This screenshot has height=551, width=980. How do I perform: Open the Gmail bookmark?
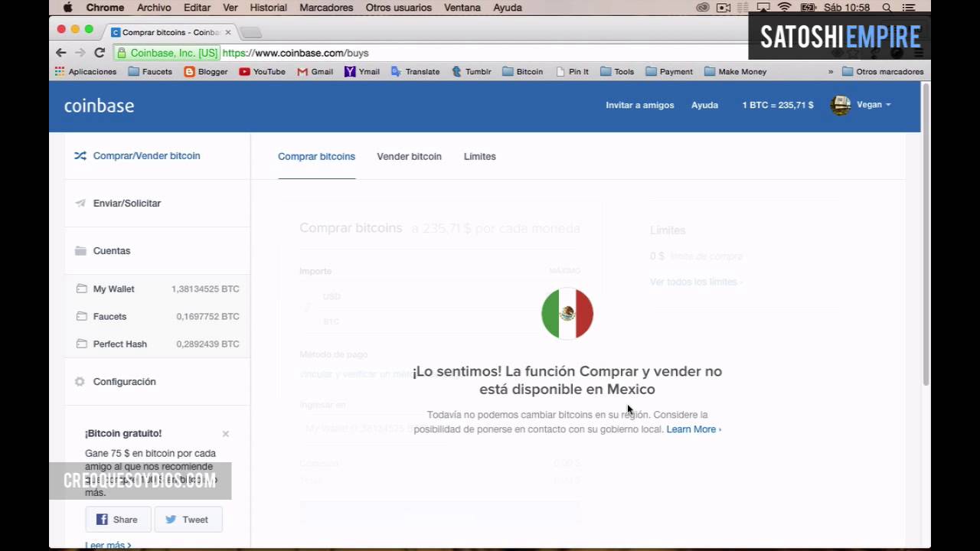pyautogui.click(x=315, y=71)
